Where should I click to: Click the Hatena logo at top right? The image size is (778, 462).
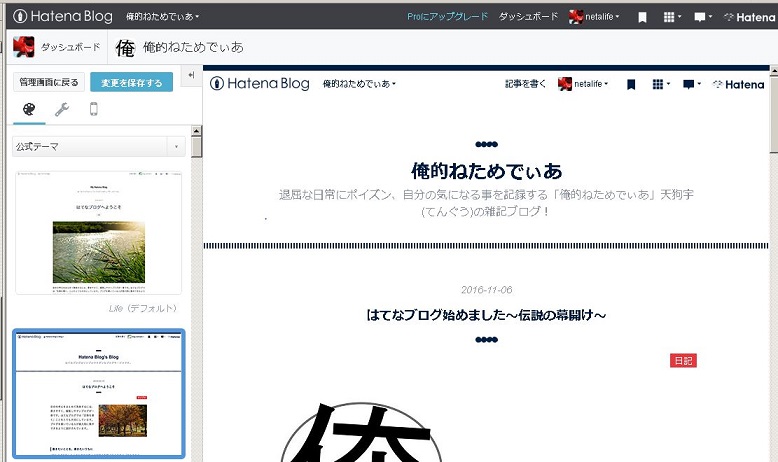coord(749,17)
